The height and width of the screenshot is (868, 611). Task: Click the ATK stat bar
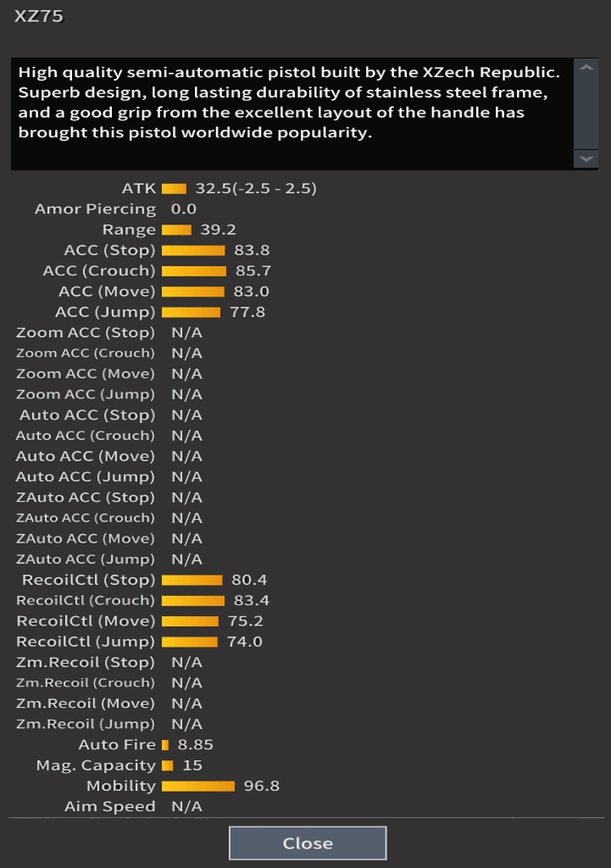click(x=174, y=188)
